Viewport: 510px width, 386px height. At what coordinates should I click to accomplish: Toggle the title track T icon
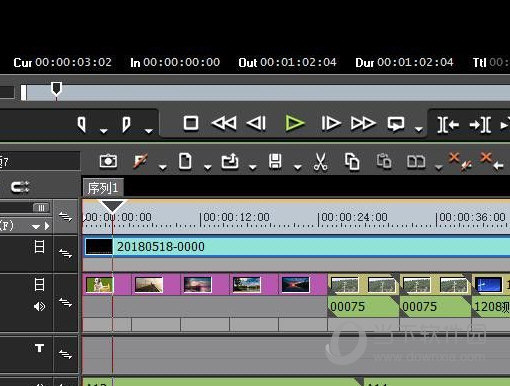coord(40,348)
